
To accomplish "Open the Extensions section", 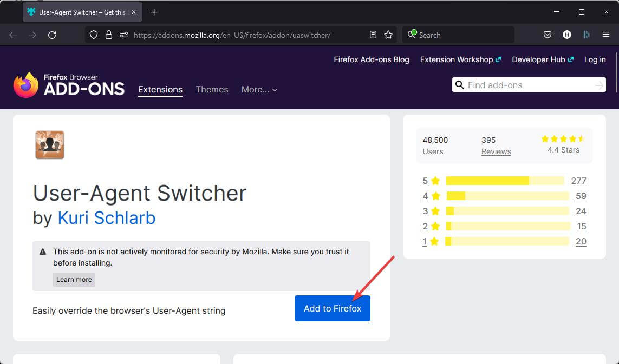I will point(160,90).
